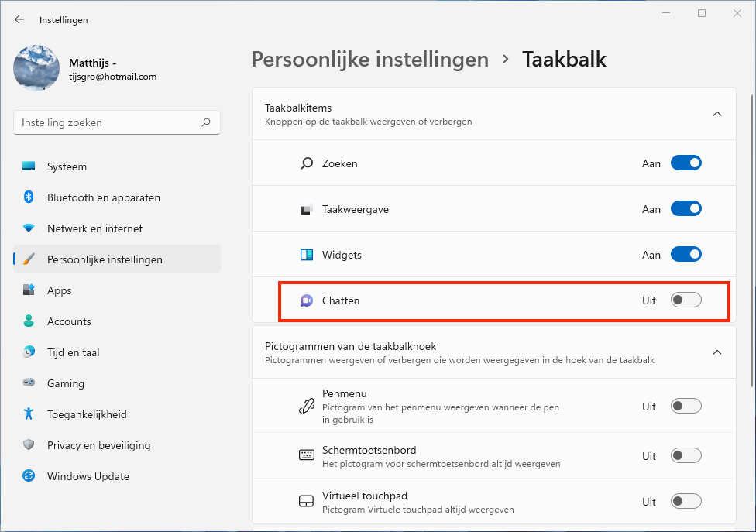
Task: Turn off the Zoeken toggle
Action: point(686,163)
